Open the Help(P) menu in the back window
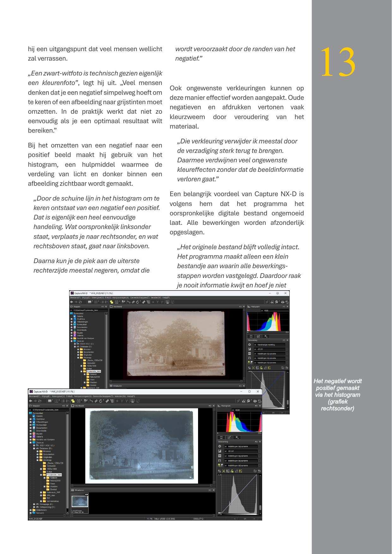392x554 pixels. point(166,298)
